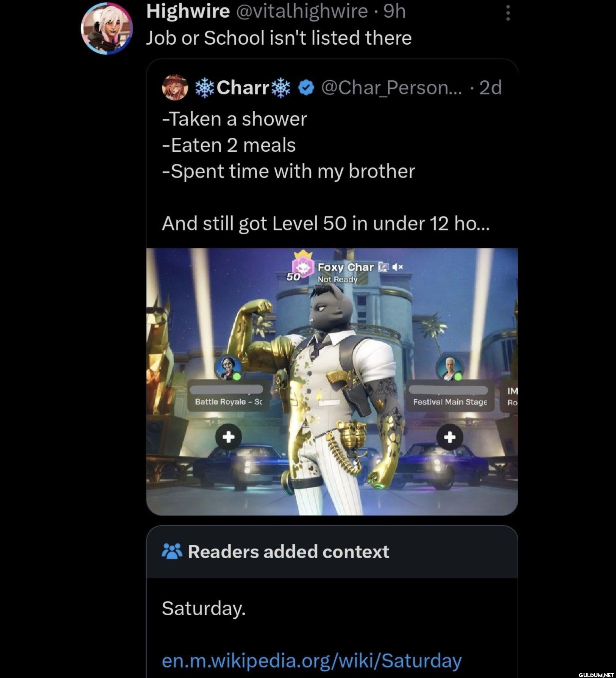The height and width of the screenshot is (678, 616).
Task: Click the Readers added context people icon
Action: tap(172, 551)
